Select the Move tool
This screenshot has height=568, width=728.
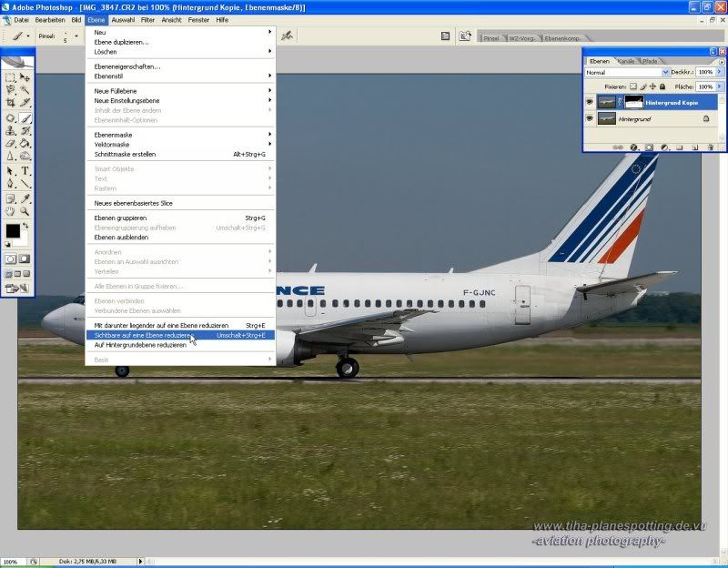(25, 77)
